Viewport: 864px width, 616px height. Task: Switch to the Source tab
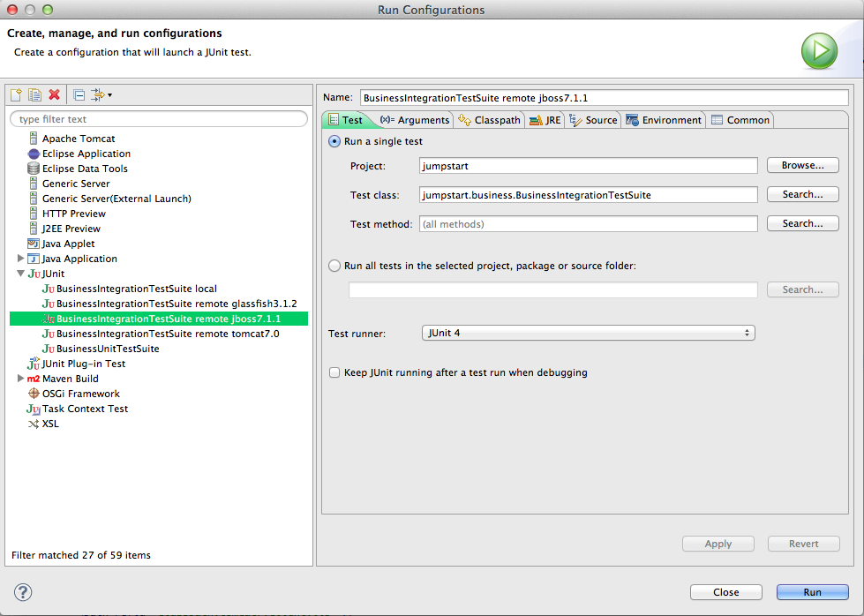point(593,120)
